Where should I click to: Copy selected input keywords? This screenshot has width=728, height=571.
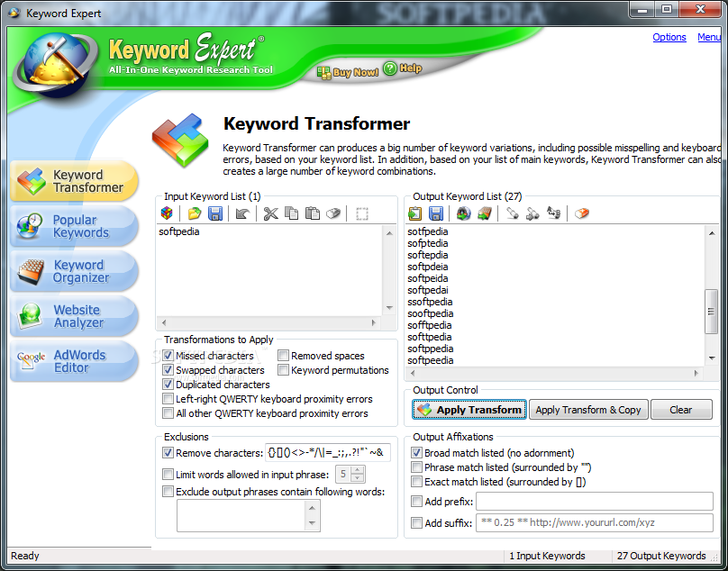tap(292, 213)
